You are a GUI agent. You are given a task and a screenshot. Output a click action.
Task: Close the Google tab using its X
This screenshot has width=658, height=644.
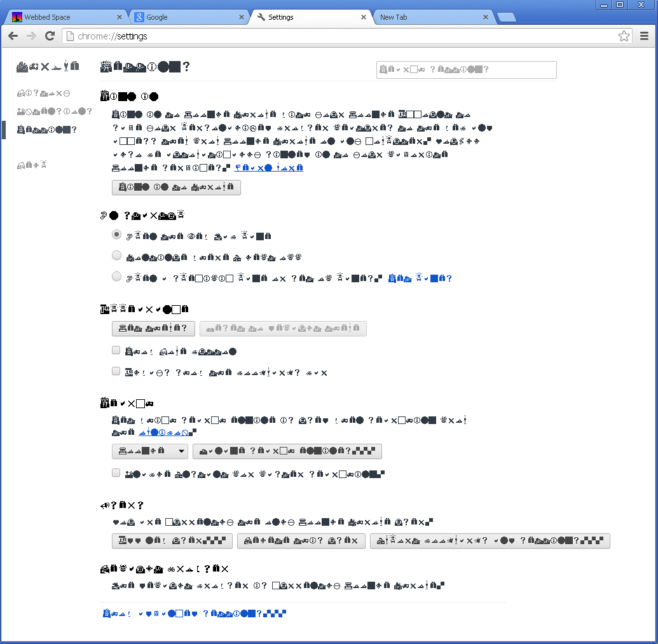click(242, 17)
